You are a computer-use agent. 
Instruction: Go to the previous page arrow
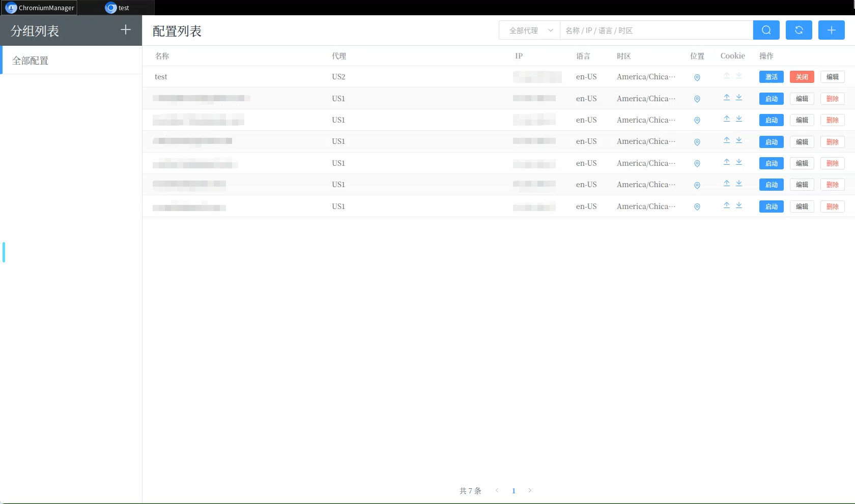coord(497,490)
